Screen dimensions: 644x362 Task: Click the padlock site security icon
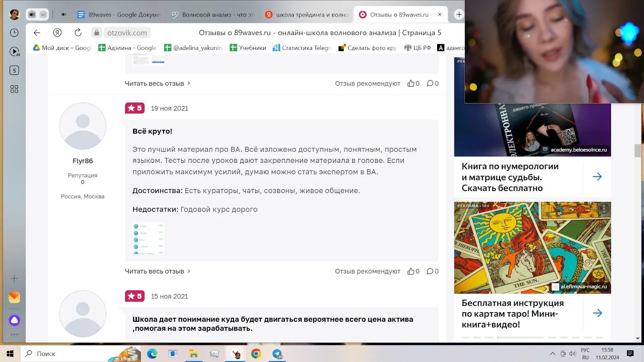click(97, 33)
